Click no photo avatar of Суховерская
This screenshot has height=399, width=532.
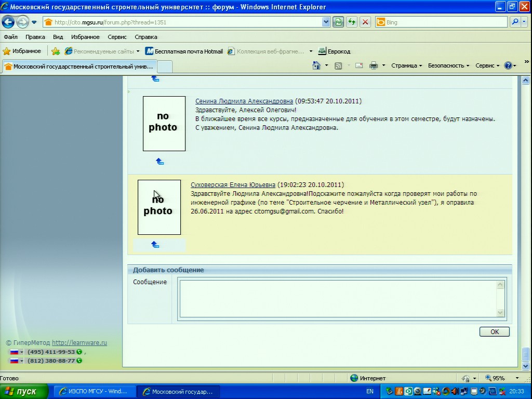(x=159, y=207)
